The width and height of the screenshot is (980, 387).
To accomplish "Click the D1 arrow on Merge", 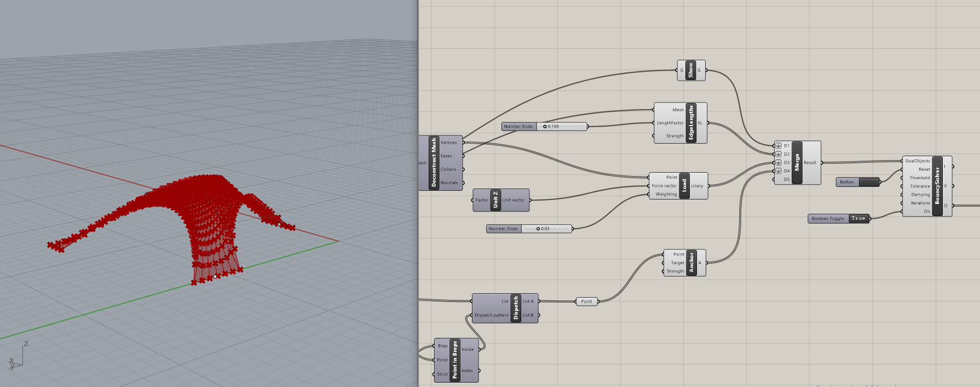I will pos(778,146).
